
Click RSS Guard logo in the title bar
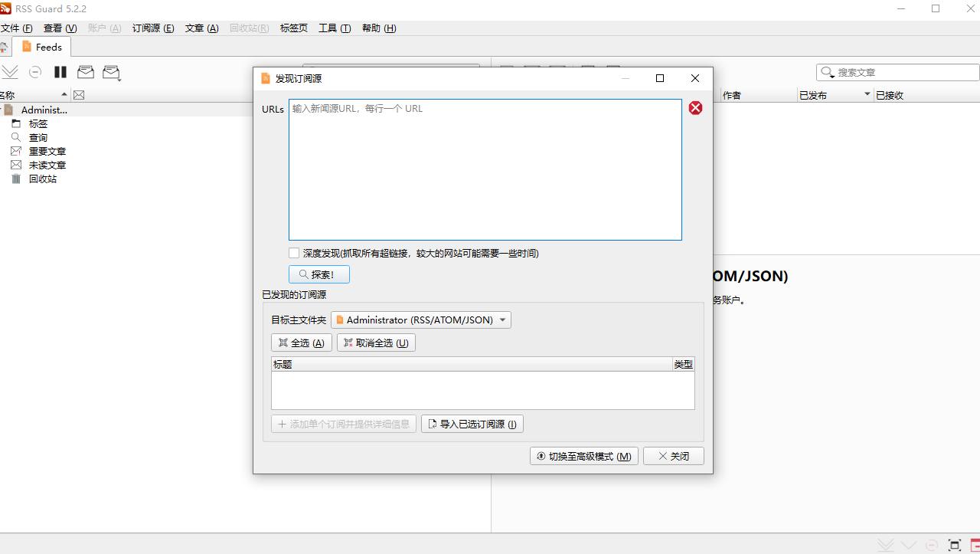point(5,8)
